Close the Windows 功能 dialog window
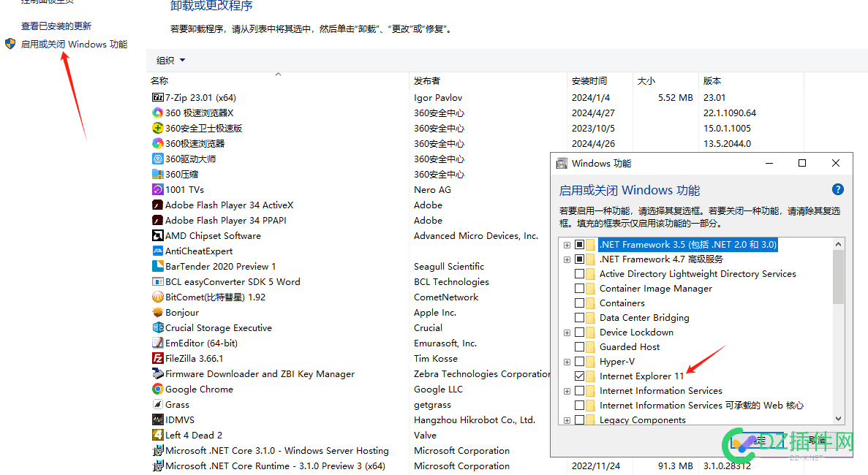Viewport: 868px width, 475px height. coord(836,163)
